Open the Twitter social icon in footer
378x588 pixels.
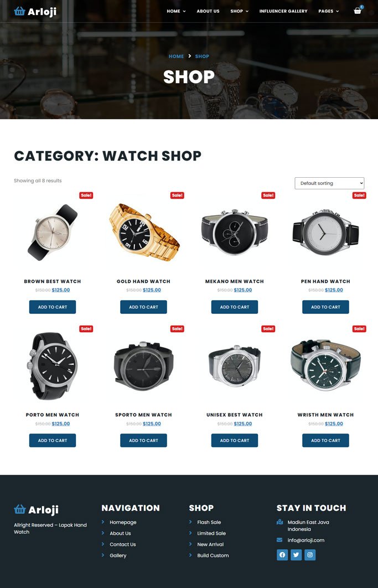[x=296, y=555]
